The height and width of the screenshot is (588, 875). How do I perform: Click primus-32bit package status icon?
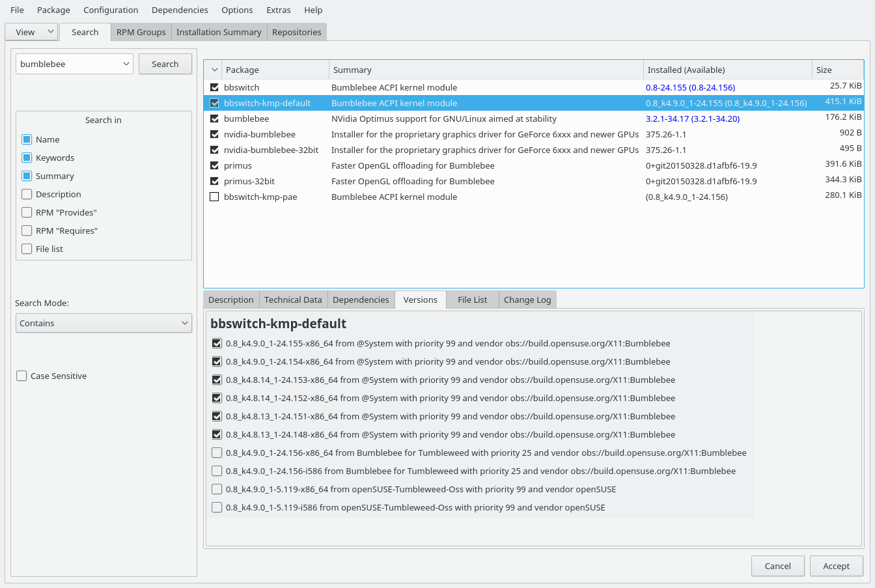click(214, 181)
